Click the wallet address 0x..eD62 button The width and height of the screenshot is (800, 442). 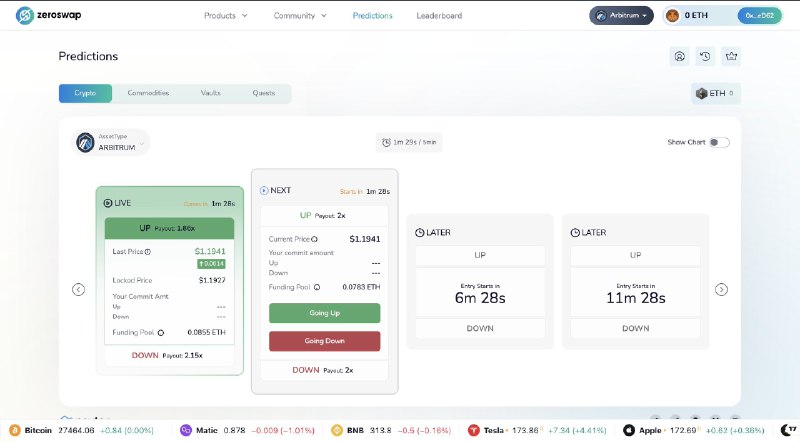(759, 16)
